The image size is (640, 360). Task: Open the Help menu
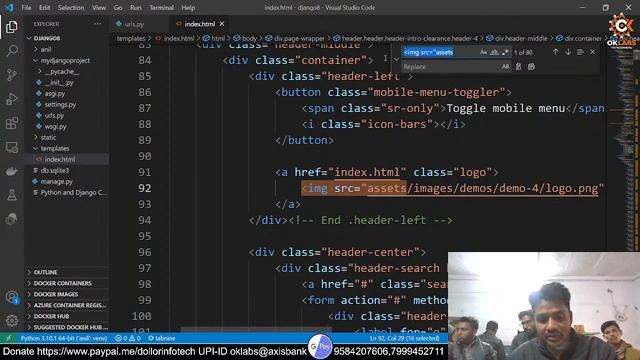click(188, 8)
